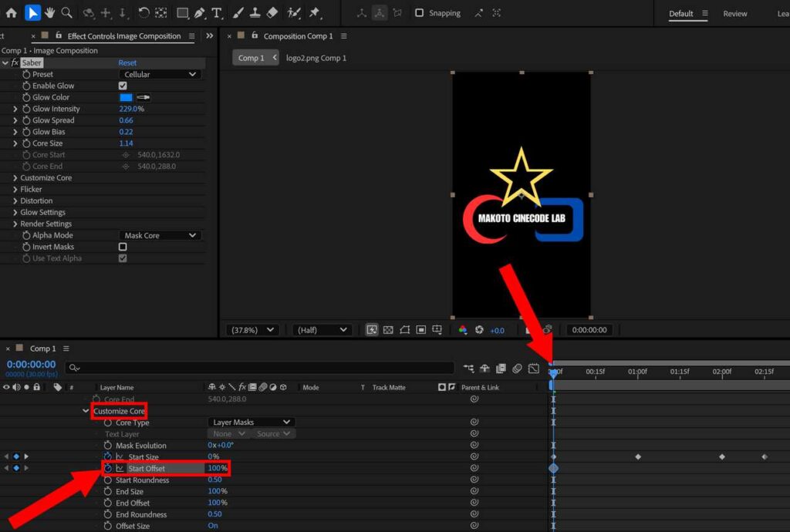Open the logo2.png Comp 1 breadcrumb
The height and width of the screenshot is (532, 790).
[316, 58]
